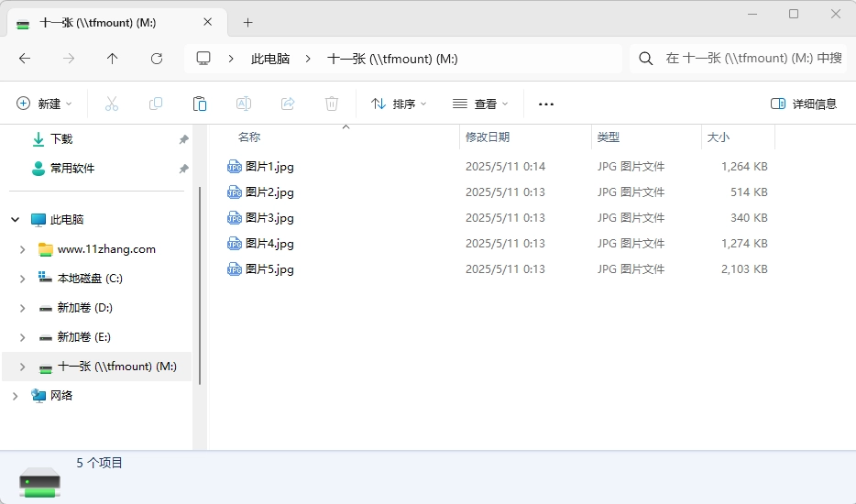Open the 查看 view dropdown

click(x=480, y=104)
